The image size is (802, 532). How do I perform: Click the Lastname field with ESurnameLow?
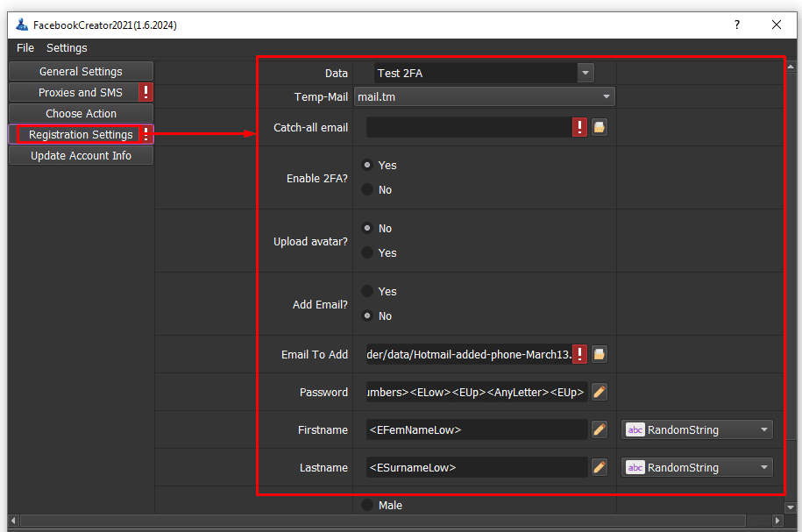(477, 467)
